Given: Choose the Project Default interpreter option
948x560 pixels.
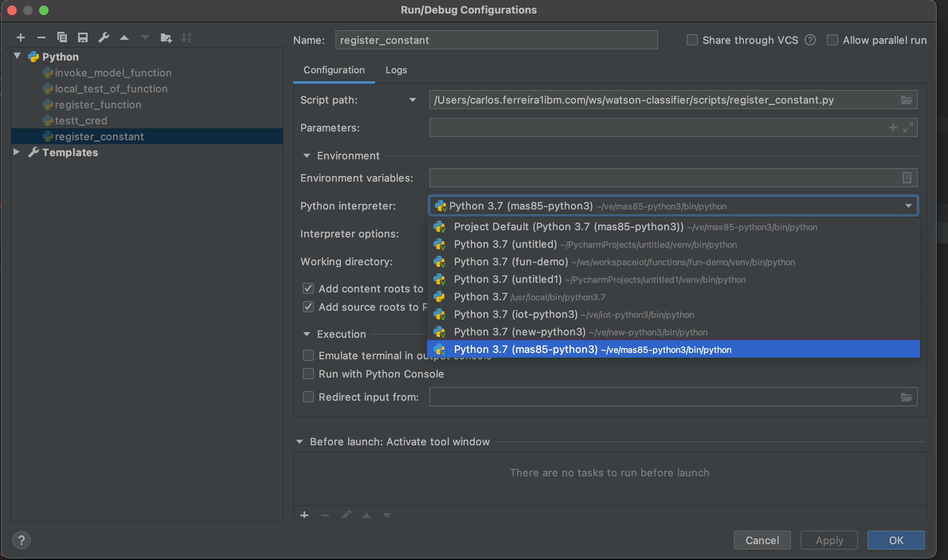Looking at the screenshot, I should click(673, 227).
